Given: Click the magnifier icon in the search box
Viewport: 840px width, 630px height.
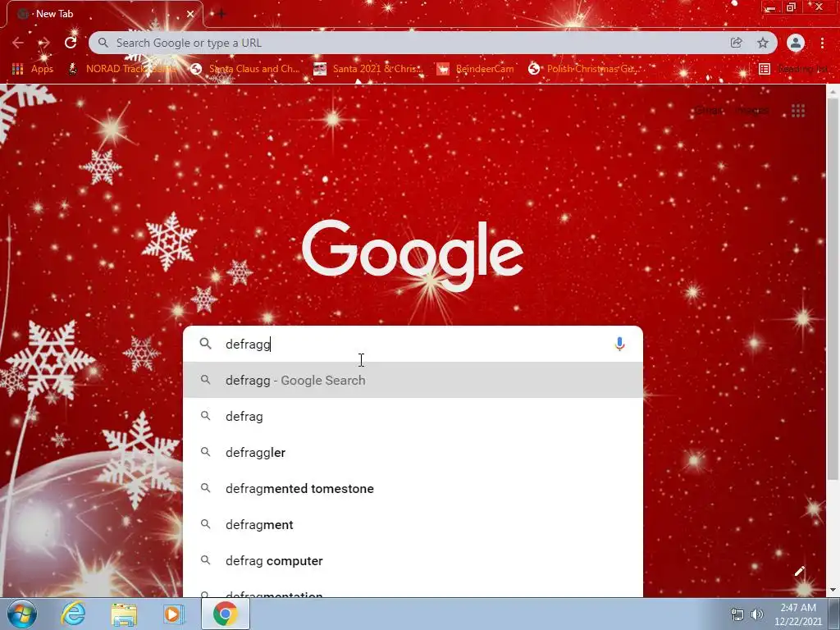Looking at the screenshot, I should [205, 344].
